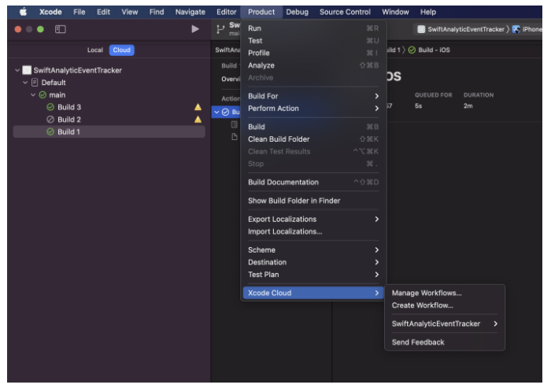Click Build 3 success status icon
The height and width of the screenshot is (392, 551).
50,107
